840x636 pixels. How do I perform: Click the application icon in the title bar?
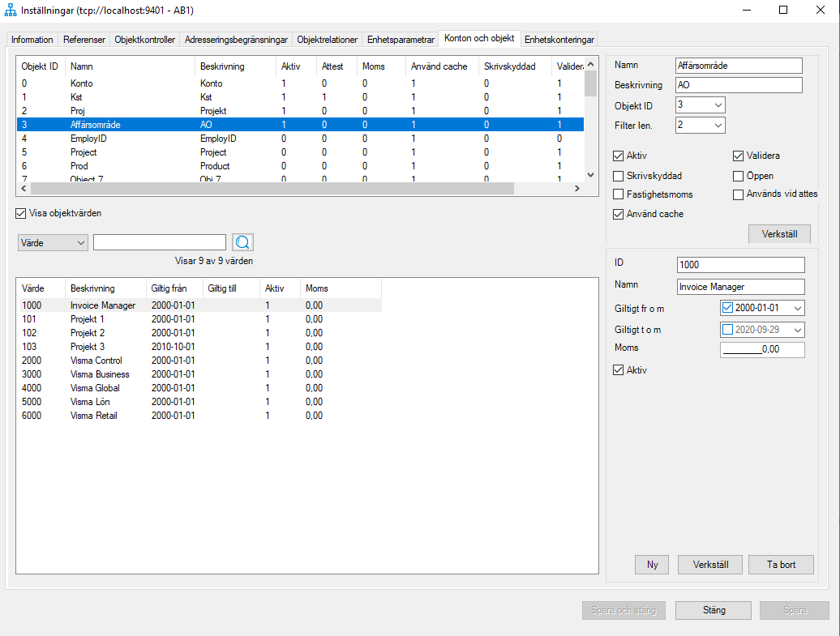[x=11, y=11]
